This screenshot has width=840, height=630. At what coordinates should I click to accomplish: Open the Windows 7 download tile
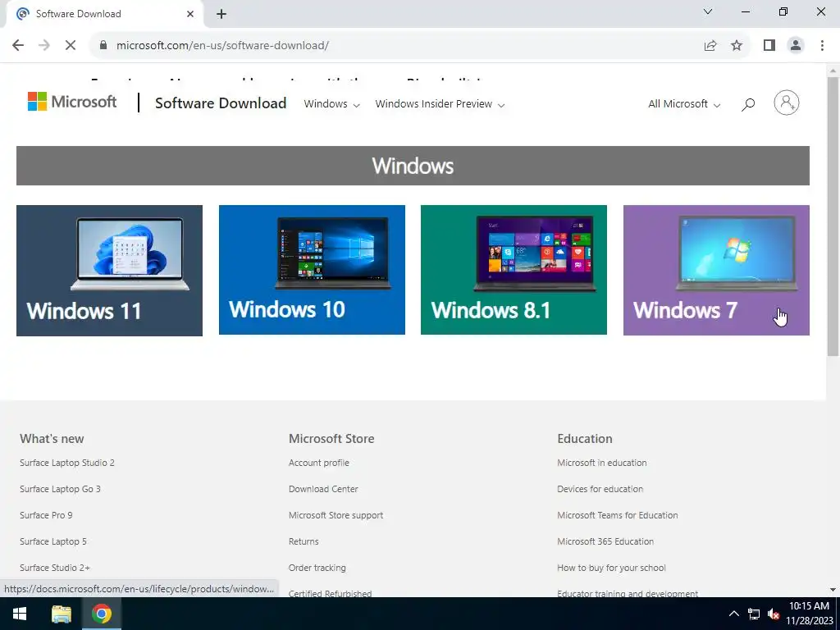click(x=716, y=270)
